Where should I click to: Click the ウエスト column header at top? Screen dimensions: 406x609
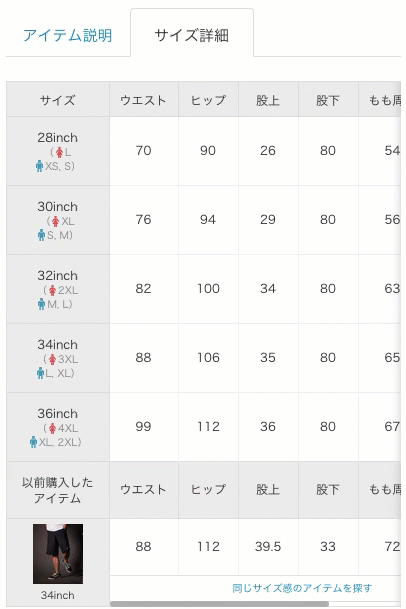[144, 100]
